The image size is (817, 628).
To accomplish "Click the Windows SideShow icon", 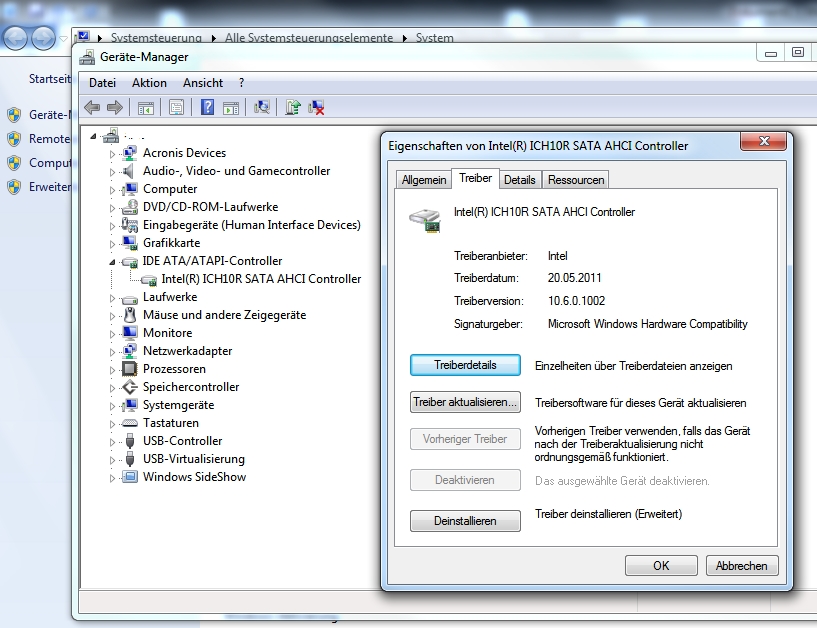I will [x=129, y=477].
